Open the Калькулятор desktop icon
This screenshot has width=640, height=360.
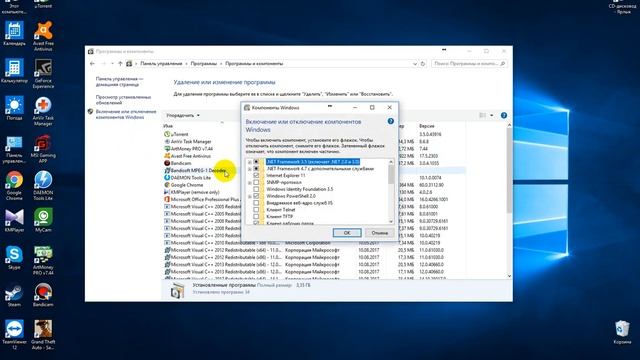coord(14,71)
